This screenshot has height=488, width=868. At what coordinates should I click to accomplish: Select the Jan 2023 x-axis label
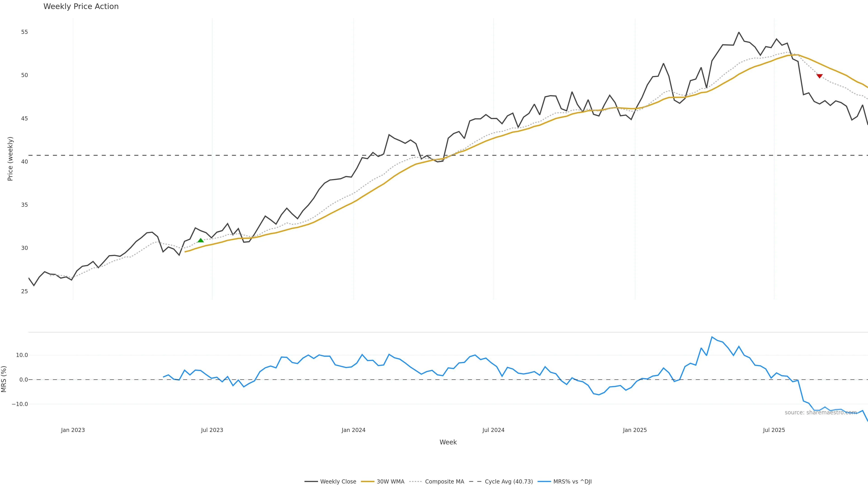pos(73,430)
